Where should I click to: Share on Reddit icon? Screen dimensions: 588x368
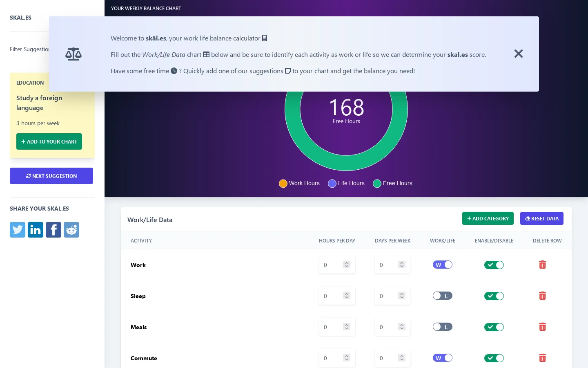tap(71, 230)
